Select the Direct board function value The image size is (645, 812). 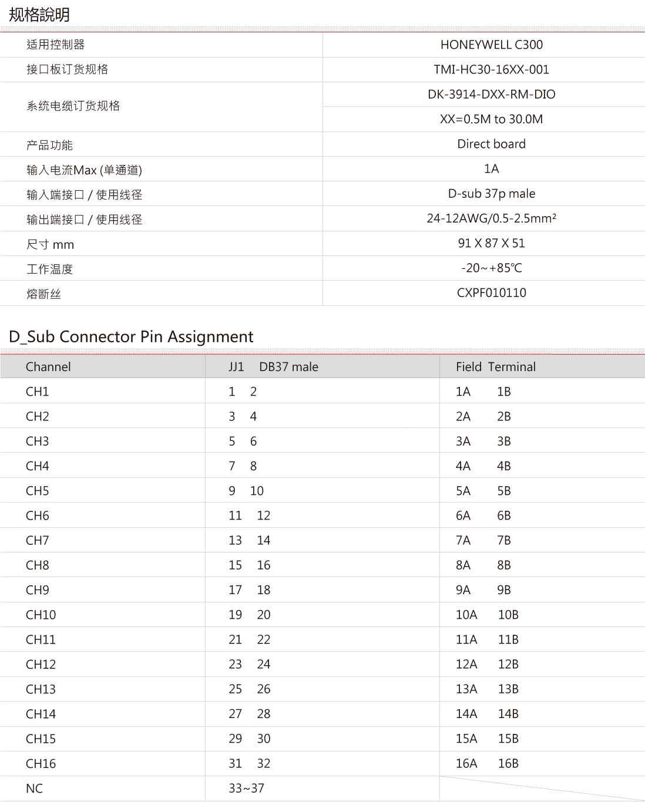(x=491, y=144)
